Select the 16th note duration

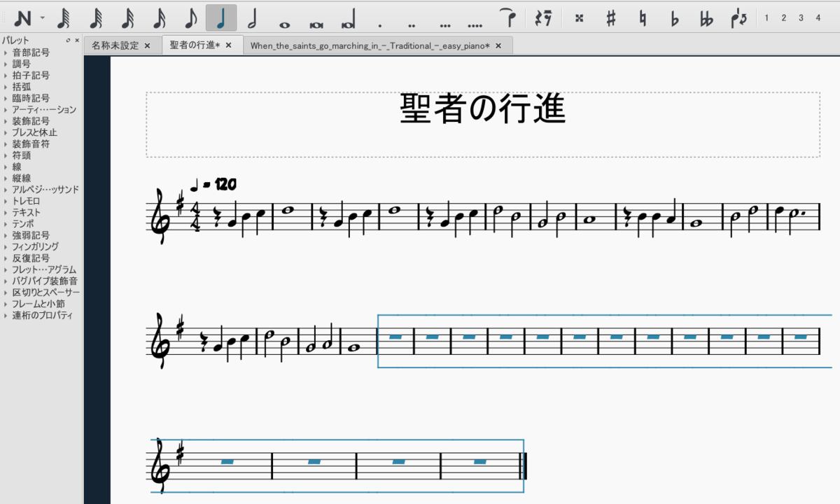coord(161,17)
